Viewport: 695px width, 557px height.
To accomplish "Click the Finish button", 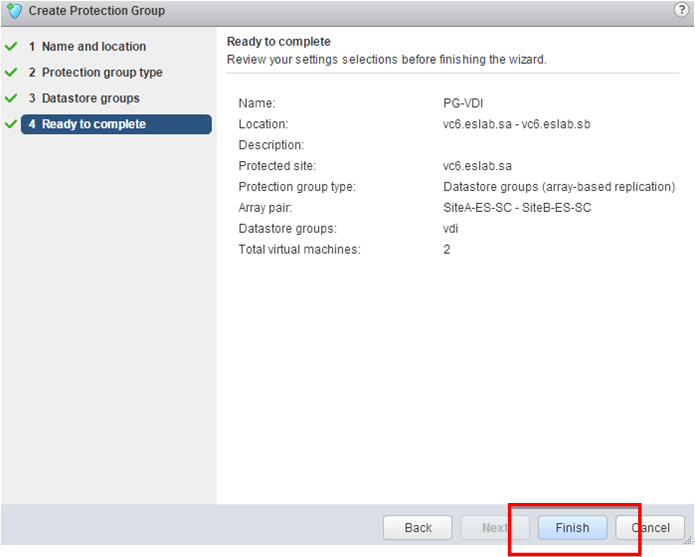I will coord(572,528).
